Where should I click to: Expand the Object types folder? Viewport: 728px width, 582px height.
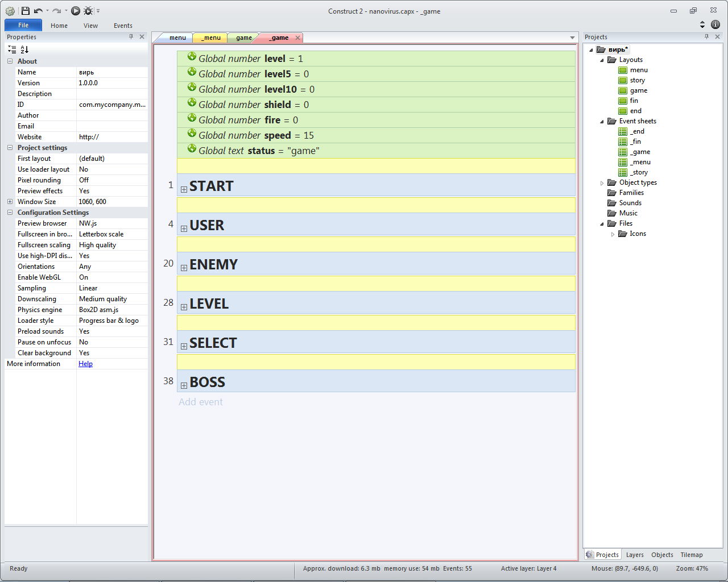point(602,183)
